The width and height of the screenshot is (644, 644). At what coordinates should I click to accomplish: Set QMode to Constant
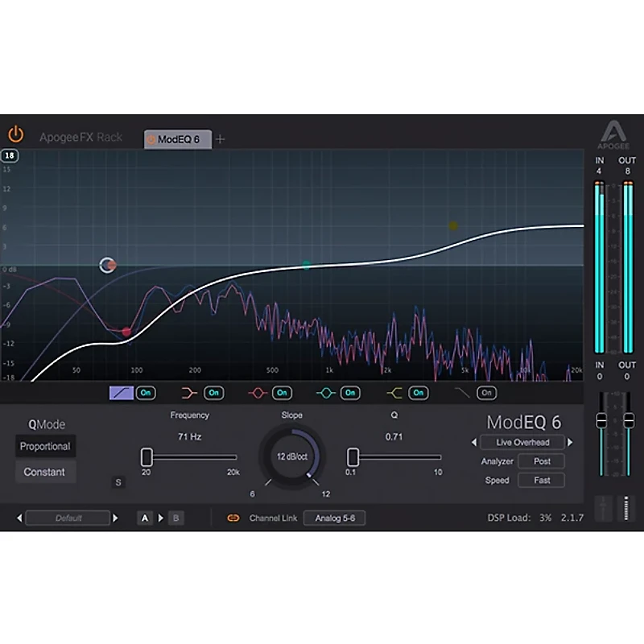(x=45, y=472)
